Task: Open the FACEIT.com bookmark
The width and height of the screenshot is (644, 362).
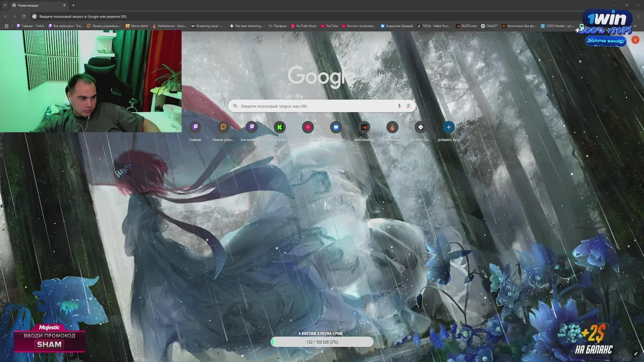Action: tap(466, 26)
